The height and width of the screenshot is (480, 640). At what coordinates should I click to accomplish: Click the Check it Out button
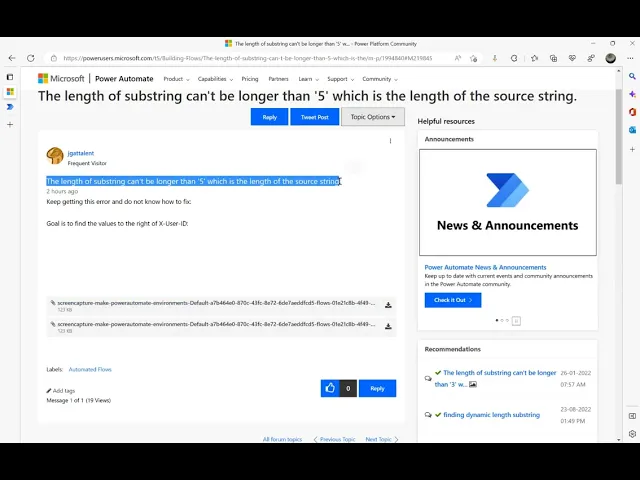point(453,300)
